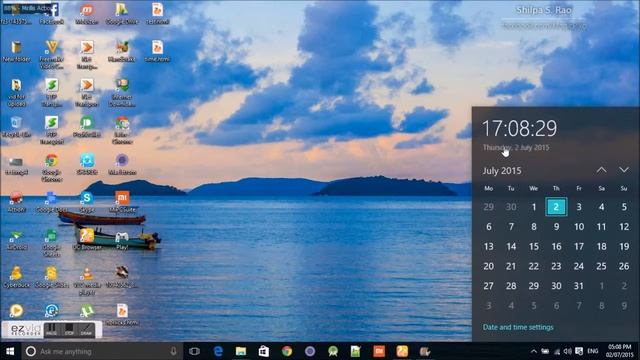Click the UC Browser taskbar icon
This screenshot has width=640, height=360.
point(402,351)
